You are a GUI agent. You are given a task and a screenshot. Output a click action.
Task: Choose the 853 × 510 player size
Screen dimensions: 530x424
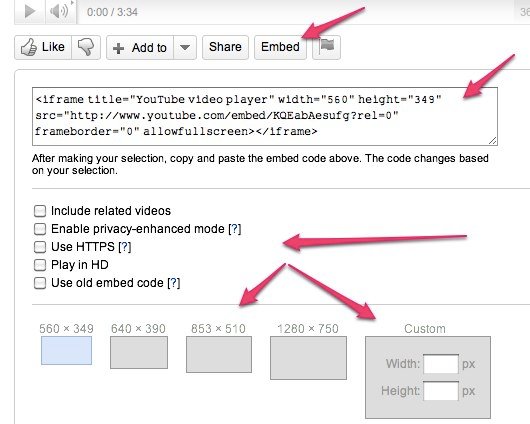click(x=219, y=354)
